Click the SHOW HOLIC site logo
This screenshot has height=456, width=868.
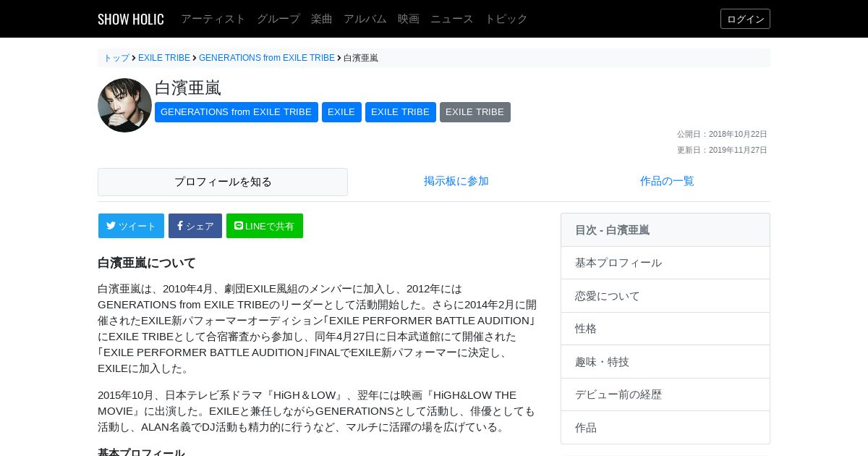pos(131,19)
